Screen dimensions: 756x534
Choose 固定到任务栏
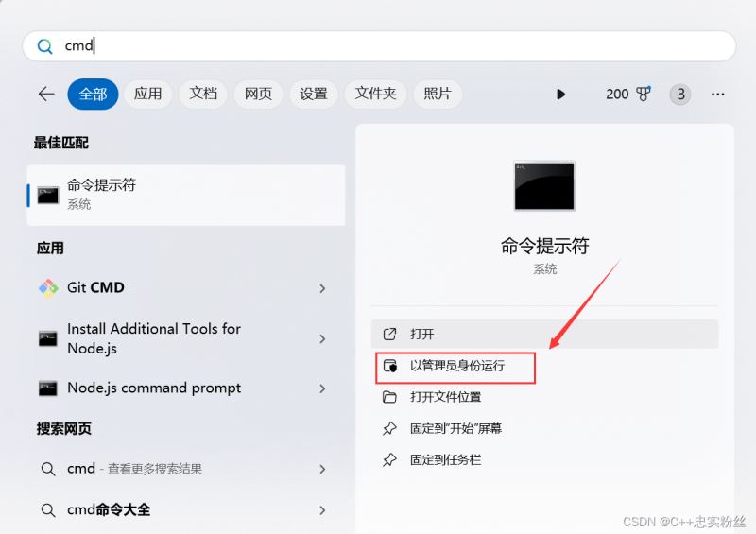[x=545, y=459]
